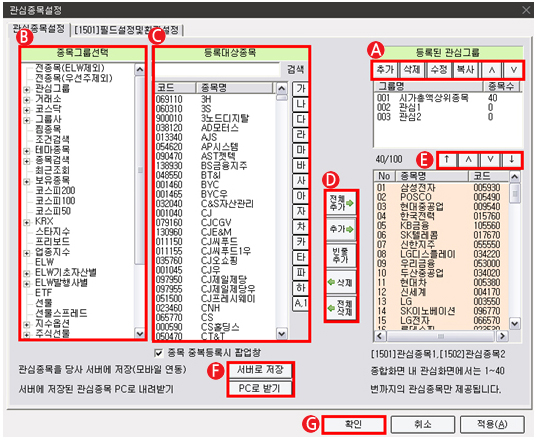544x446 pixels.
Task: Expand the 코스닥 tree node
Action: (27, 110)
